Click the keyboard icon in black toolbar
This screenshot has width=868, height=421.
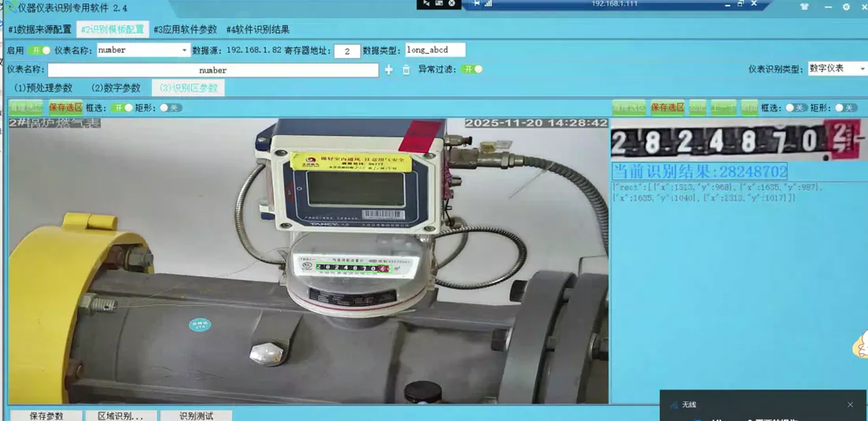(439, 3)
